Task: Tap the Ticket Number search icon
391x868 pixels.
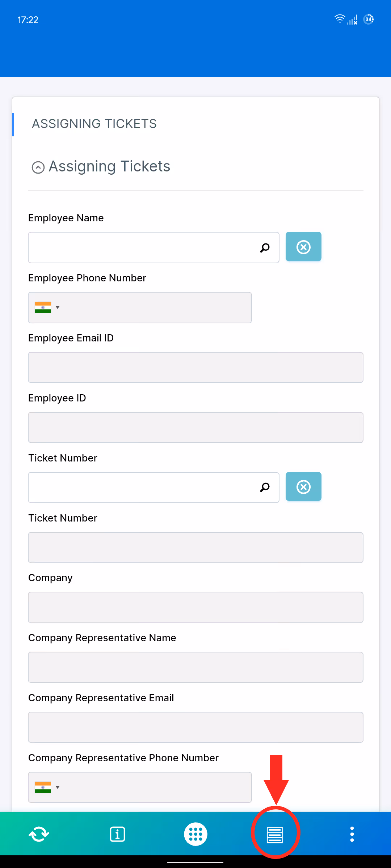Action: click(x=265, y=487)
